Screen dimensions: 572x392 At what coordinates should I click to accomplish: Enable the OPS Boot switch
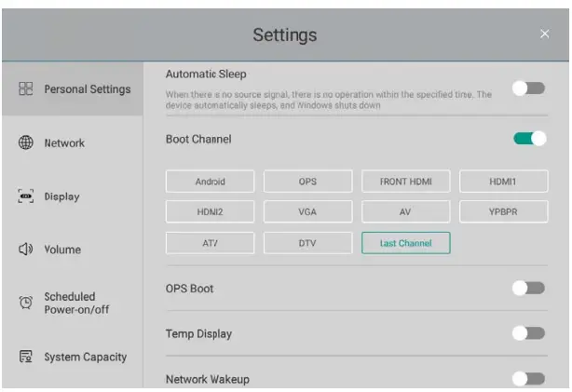(x=528, y=288)
